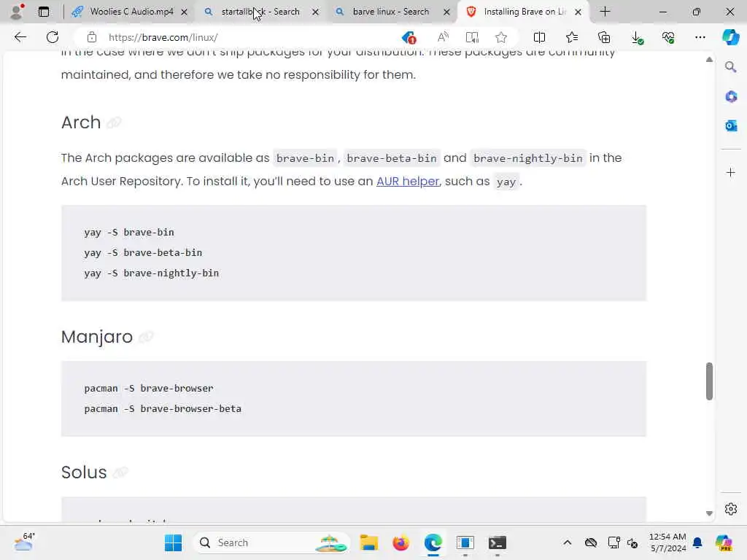Close the Woolies C Audio.mp4 tab
The height and width of the screenshot is (560, 747).
coord(185,12)
